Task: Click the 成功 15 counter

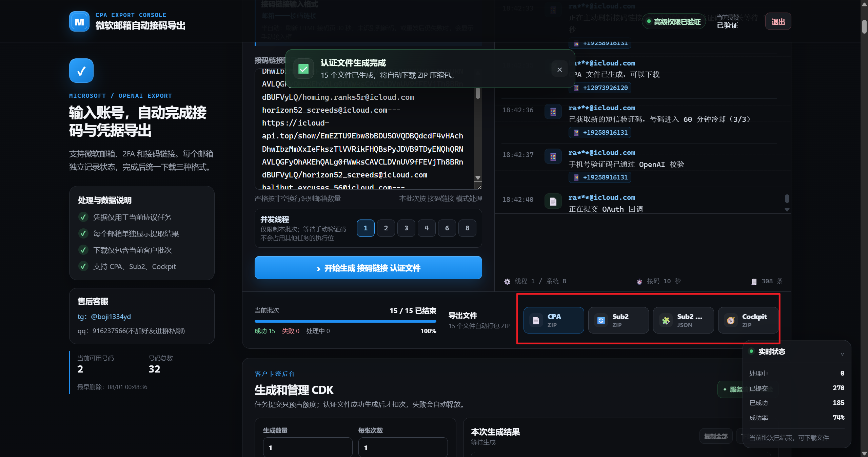Action: (265, 331)
